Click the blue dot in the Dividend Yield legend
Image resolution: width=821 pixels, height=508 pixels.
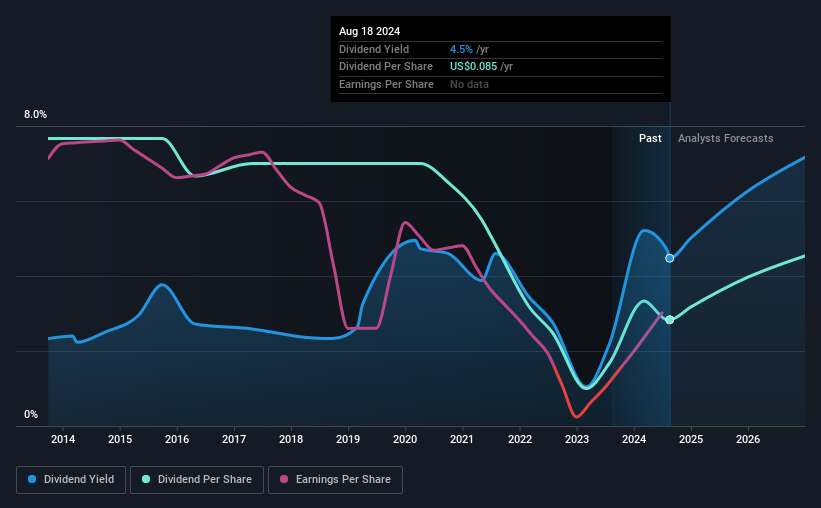(x=32, y=479)
